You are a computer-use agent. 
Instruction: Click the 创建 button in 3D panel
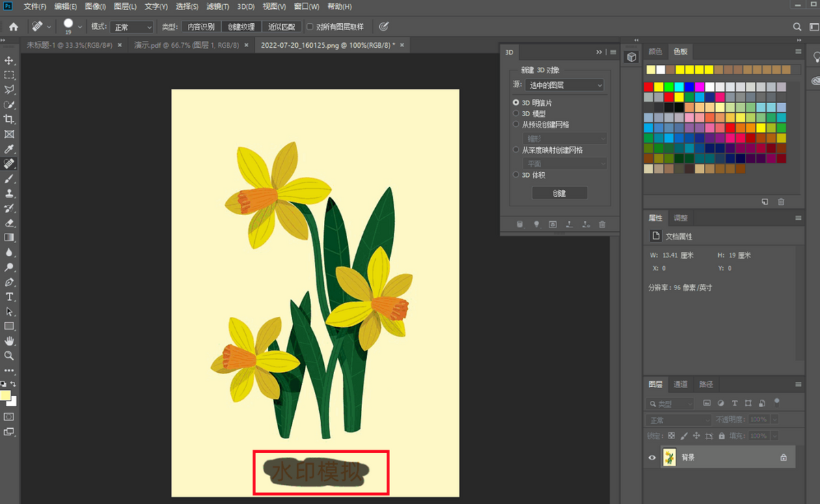(x=559, y=193)
